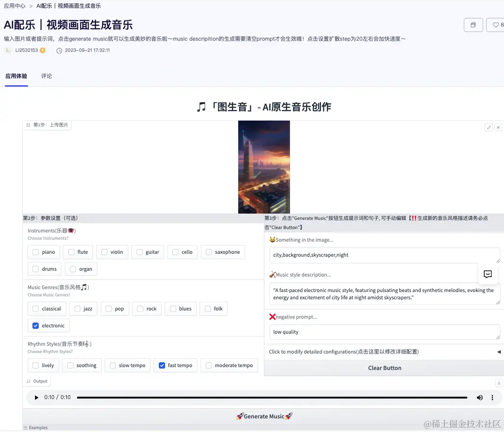Image resolution: width=504 pixels, height=432 pixels.
Task: Remove uploaded image with the X icon
Action: [x=498, y=127]
